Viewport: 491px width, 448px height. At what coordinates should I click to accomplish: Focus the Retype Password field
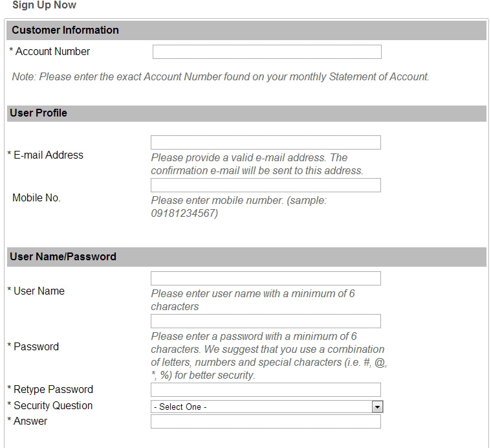click(265, 390)
